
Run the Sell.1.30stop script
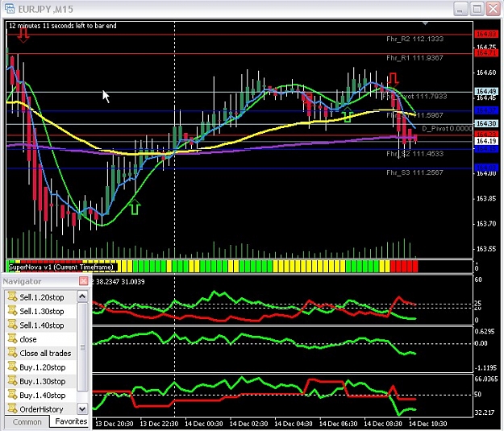tap(41, 311)
